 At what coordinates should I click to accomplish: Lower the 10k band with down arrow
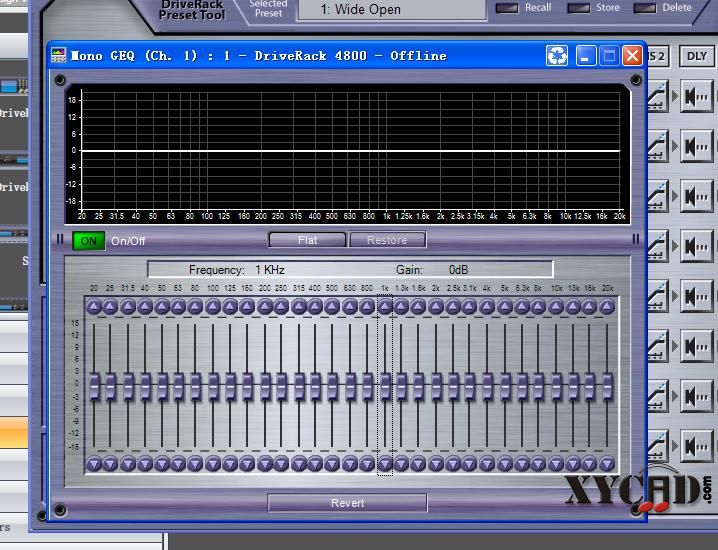[556, 464]
